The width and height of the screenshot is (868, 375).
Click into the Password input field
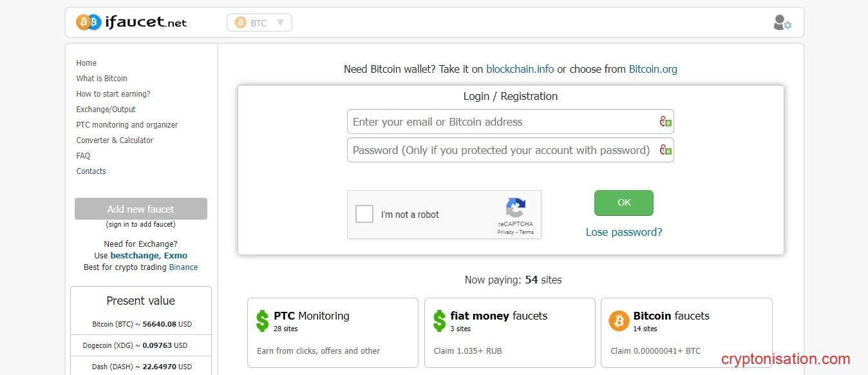pos(502,150)
